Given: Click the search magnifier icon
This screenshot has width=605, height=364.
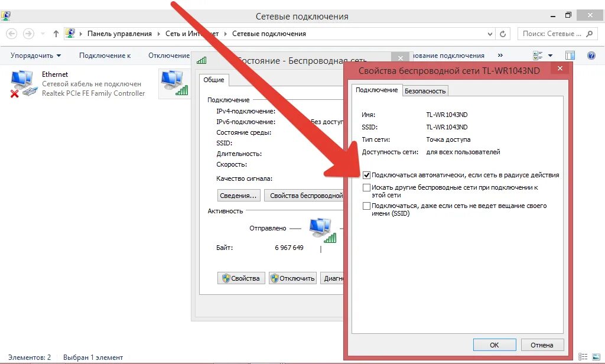Looking at the screenshot, I should coord(589,34).
